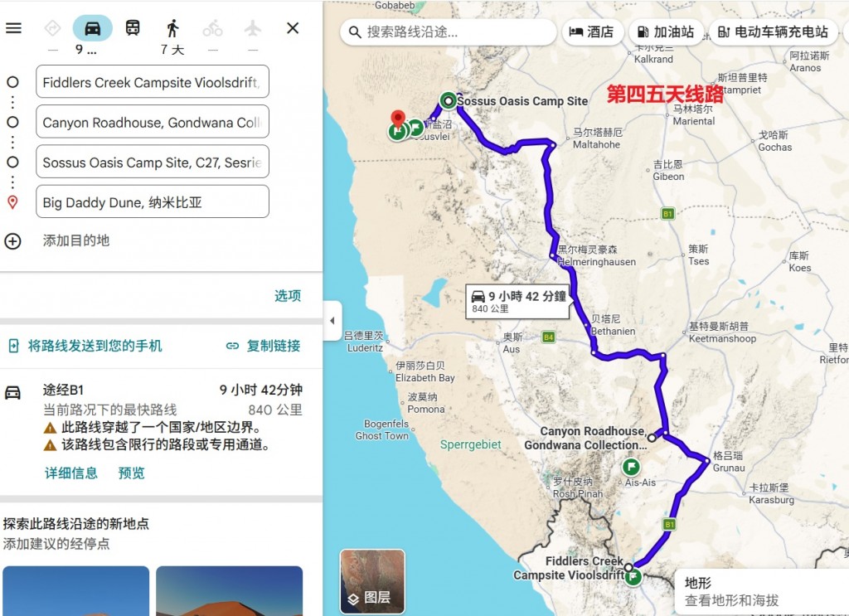Select the cycling mode icon
849x616 pixels.
[213, 28]
